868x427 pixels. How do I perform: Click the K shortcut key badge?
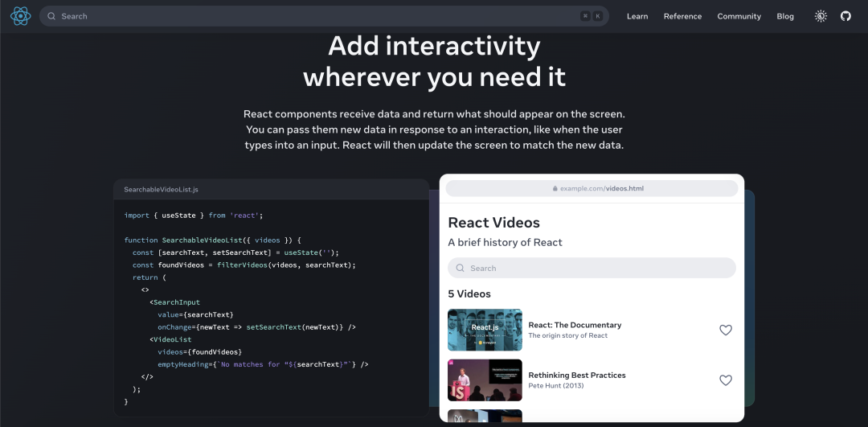[598, 16]
